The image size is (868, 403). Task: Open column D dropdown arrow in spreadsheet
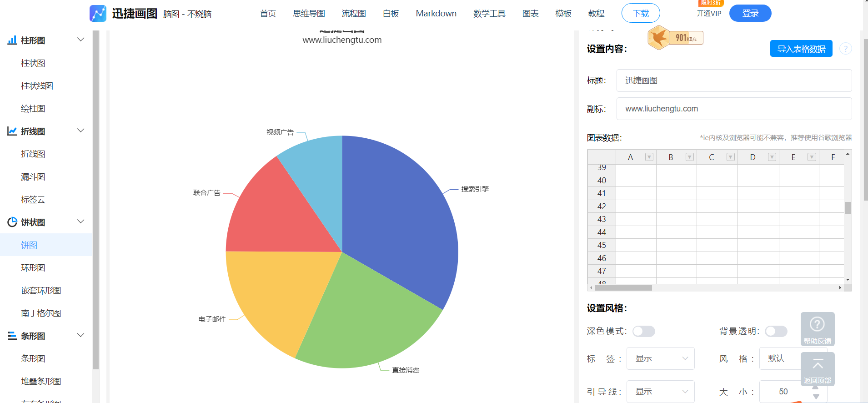point(772,157)
